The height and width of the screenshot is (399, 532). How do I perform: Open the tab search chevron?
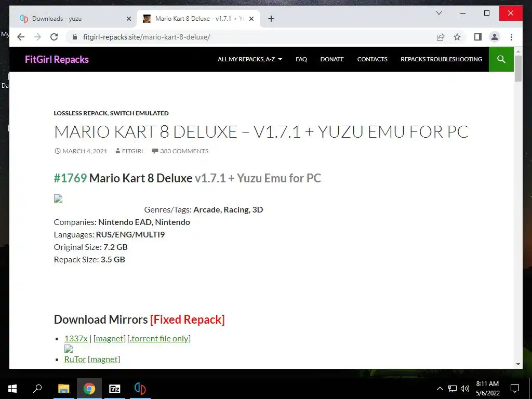pyautogui.click(x=438, y=13)
